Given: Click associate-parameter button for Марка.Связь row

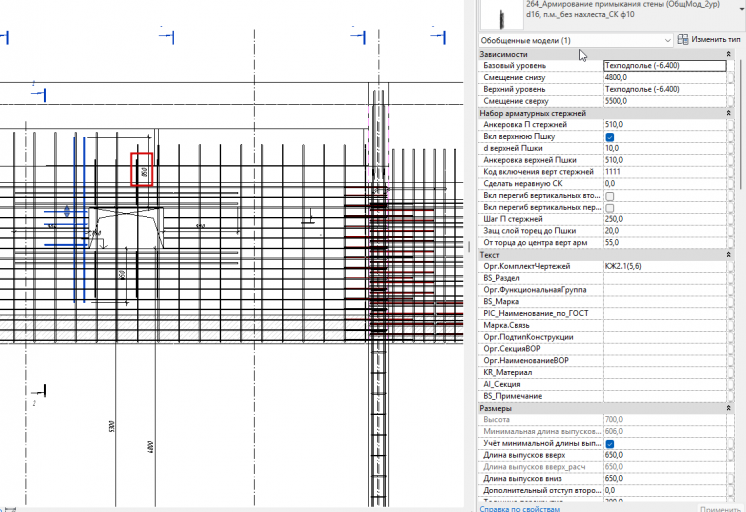Looking at the screenshot, I should click(730, 325).
